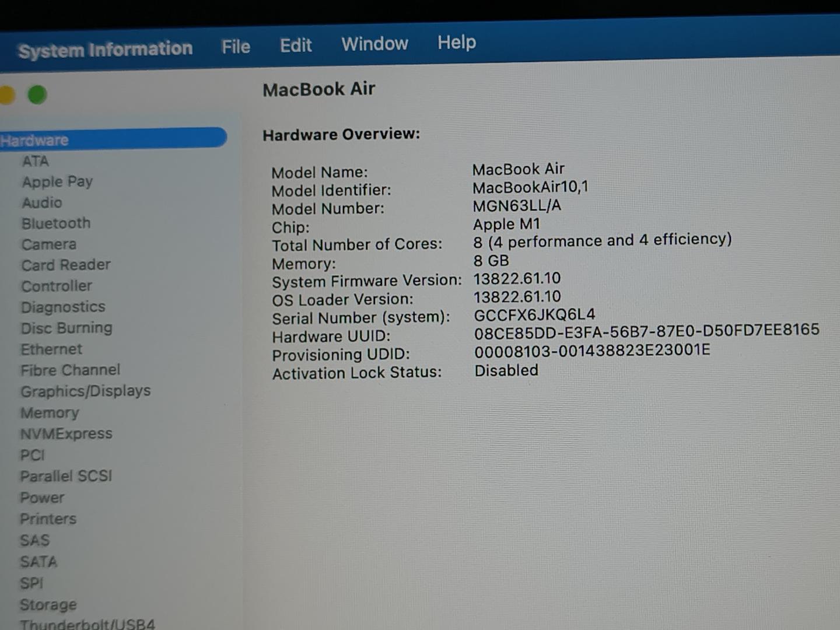
Task: Click the Serial Number value GCCFX6JKQ6L4
Action: [534, 315]
